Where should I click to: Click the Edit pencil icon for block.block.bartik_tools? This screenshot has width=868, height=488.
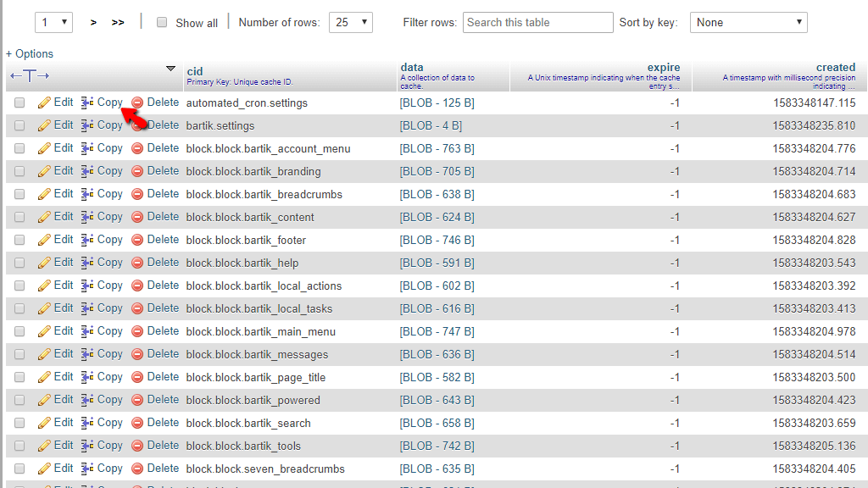click(x=44, y=446)
